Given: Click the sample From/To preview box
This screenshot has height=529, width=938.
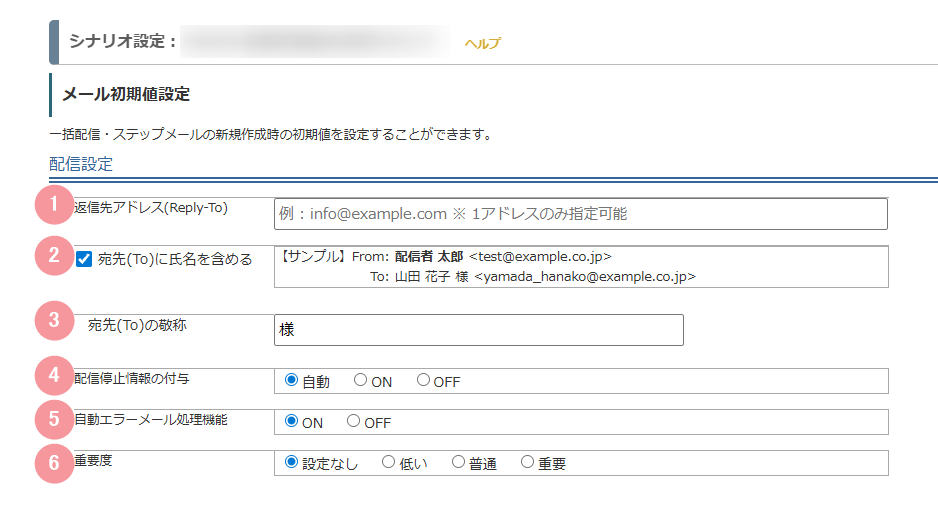Looking at the screenshot, I should pyautogui.click(x=580, y=267).
